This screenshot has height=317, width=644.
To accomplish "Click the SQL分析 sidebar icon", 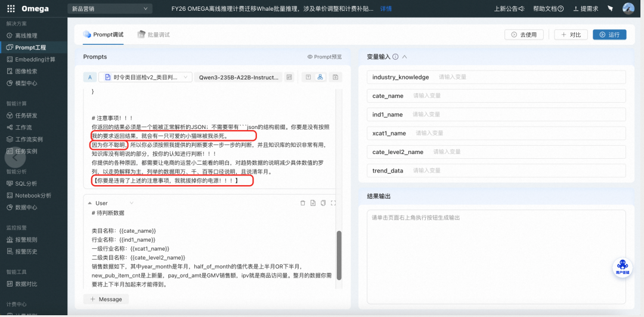I will pyautogui.click(x=10, y=183).
